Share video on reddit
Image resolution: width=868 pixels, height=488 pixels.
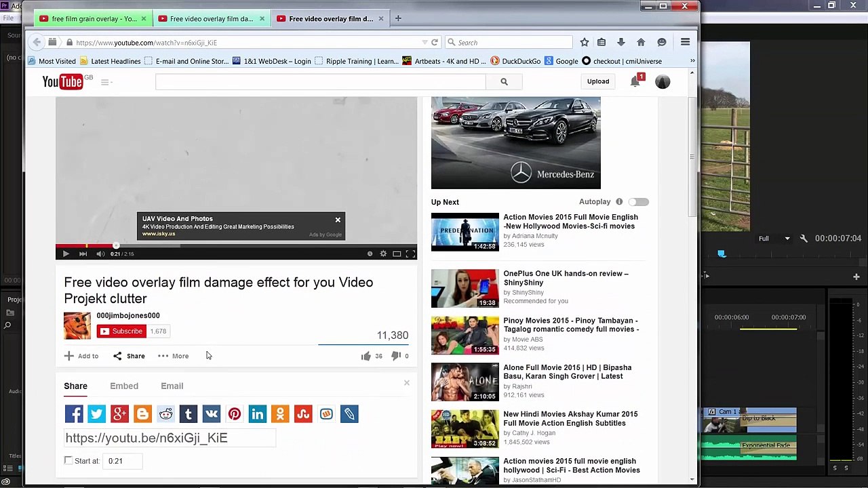point(165,414)
